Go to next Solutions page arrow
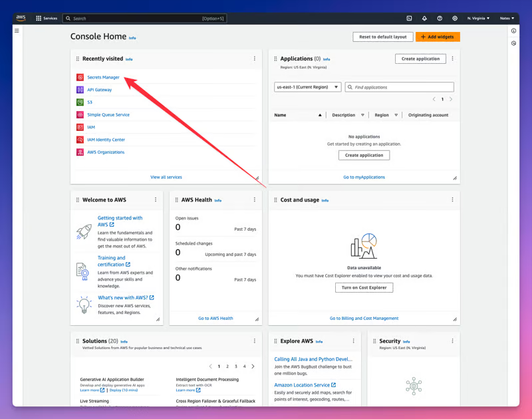532x419 pixels. 253,366
